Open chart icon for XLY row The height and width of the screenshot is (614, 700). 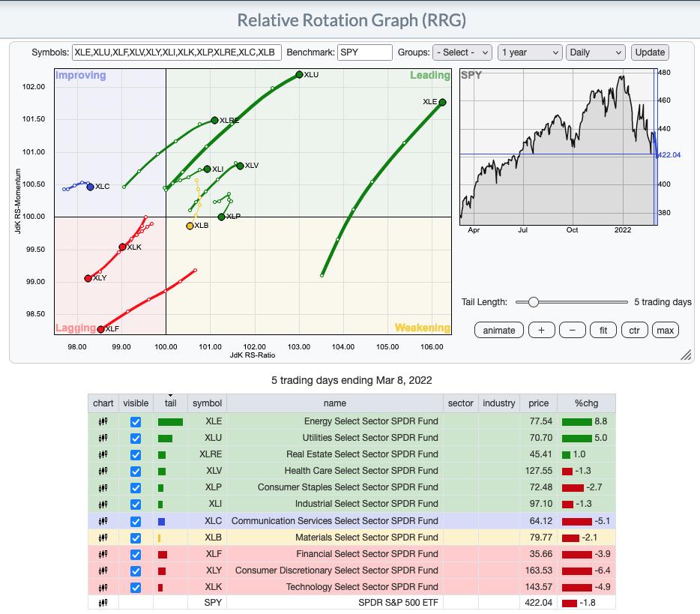pos(103,571)
